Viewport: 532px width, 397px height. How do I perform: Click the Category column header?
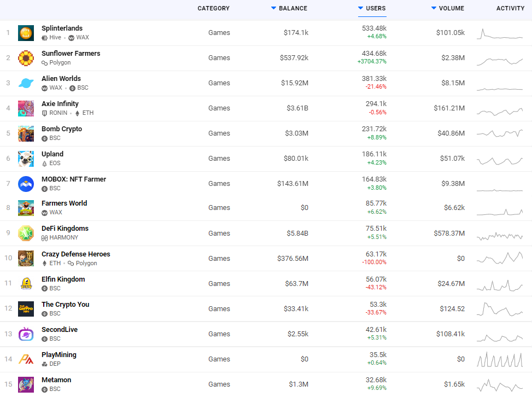[213, 8]
